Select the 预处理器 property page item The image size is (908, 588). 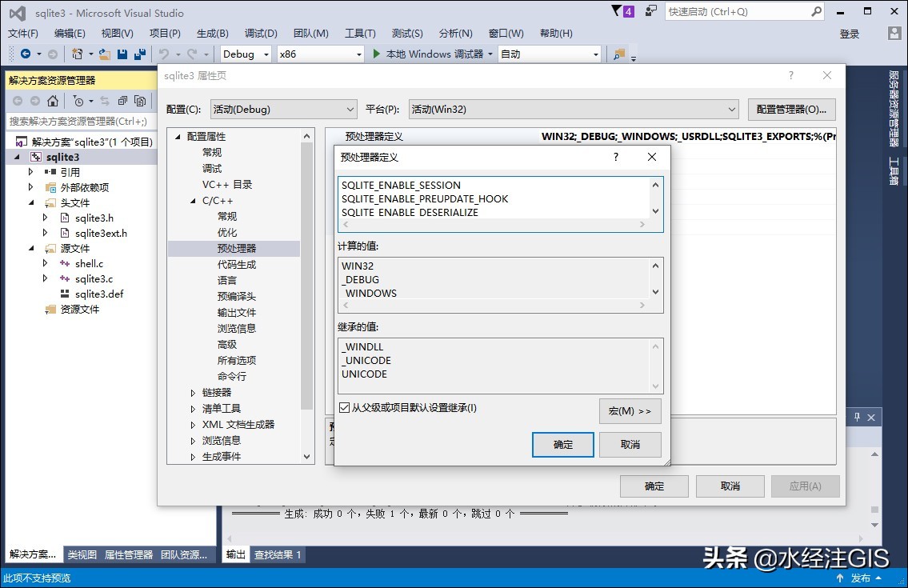tap(236, 249)
